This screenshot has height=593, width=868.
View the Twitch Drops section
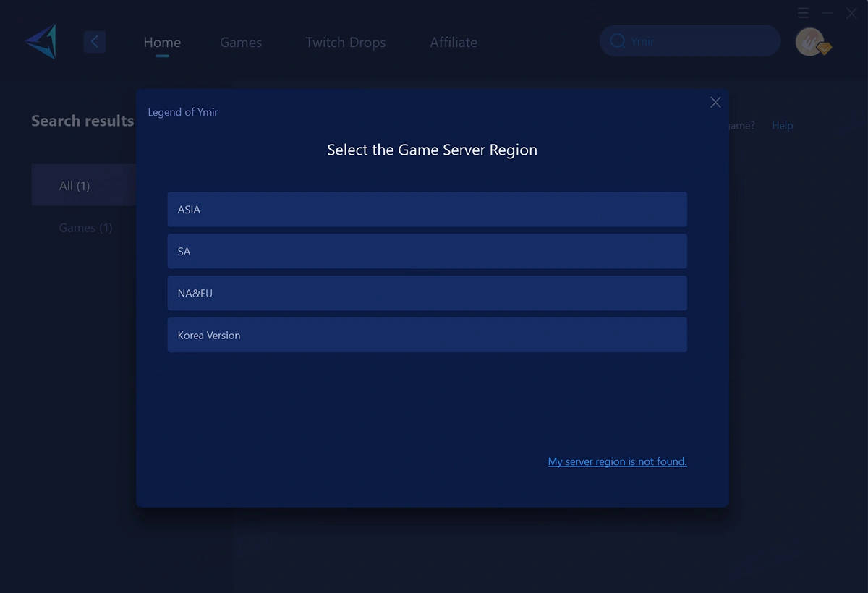pyautogui.click(x=345, y=42)
